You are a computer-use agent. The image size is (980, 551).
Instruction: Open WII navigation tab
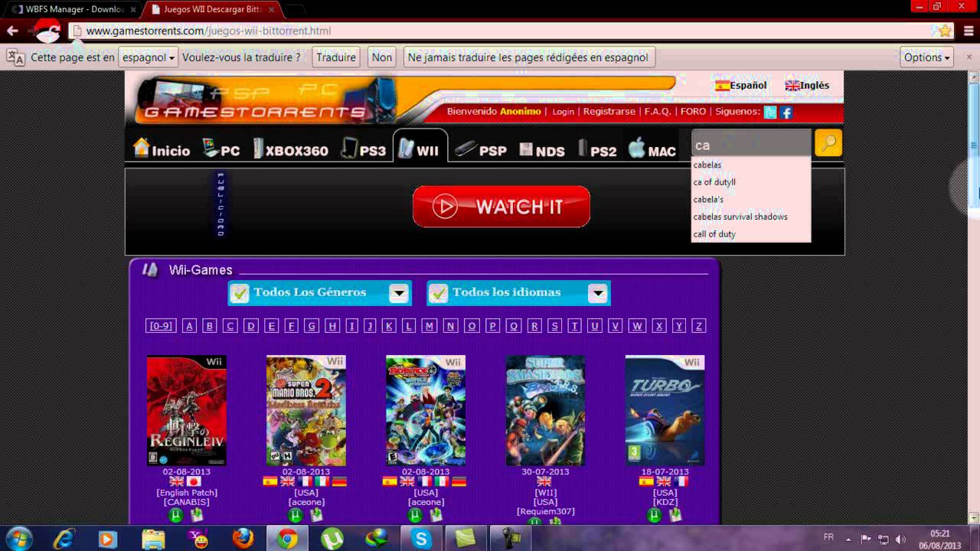(x=420, y=147)
